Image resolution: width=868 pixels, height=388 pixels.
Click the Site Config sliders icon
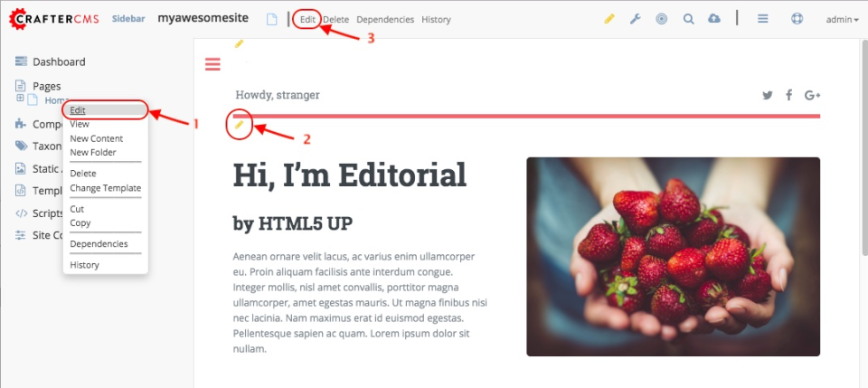tap(21, 234)
